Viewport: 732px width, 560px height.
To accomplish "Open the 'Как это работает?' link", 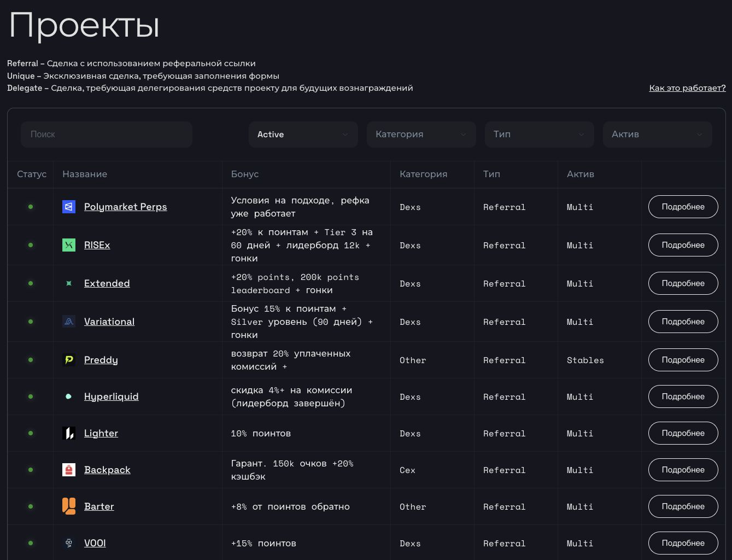I will pos(687,88).
